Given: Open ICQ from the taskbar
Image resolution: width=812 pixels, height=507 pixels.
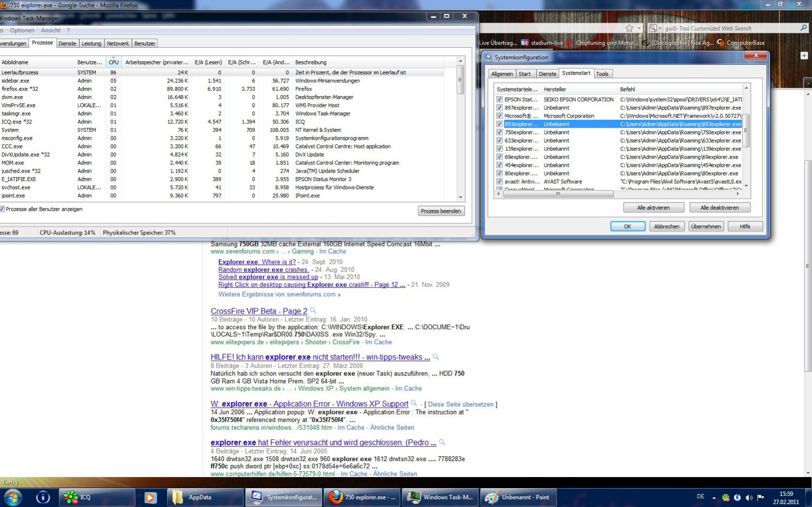Looking at the screenshot, I should [97, 497].
